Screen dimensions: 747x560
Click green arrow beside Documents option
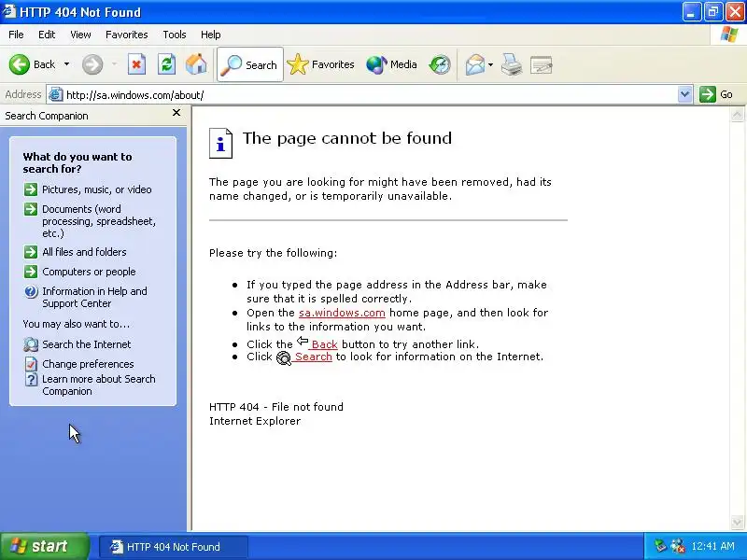[31, 209]
